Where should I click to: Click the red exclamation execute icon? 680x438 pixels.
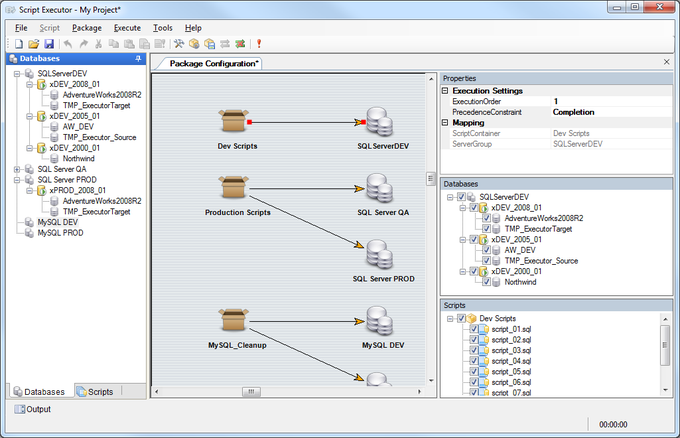(x=259, y=44)
